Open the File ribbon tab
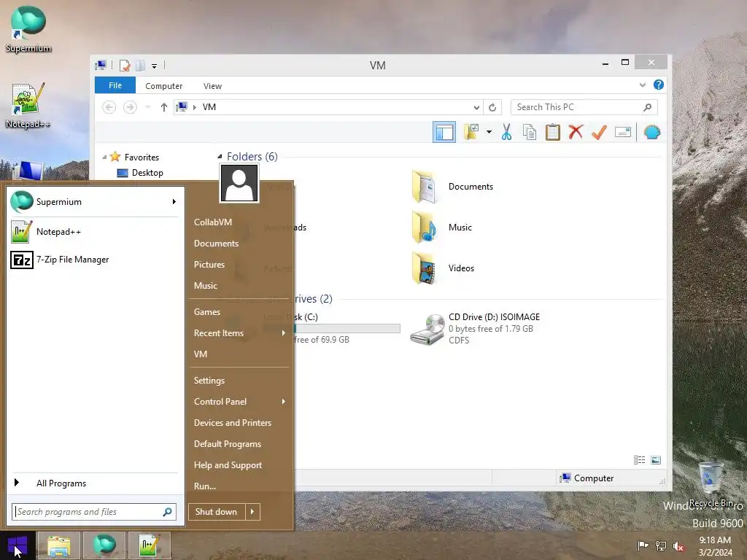 (115, 85)
